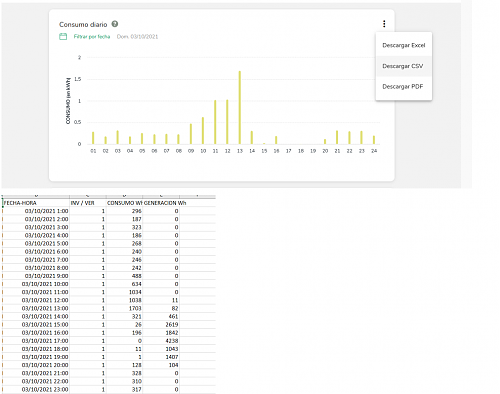Click x-axis label 24 on chart
500x394 pixels.
(x=374, y=151)
